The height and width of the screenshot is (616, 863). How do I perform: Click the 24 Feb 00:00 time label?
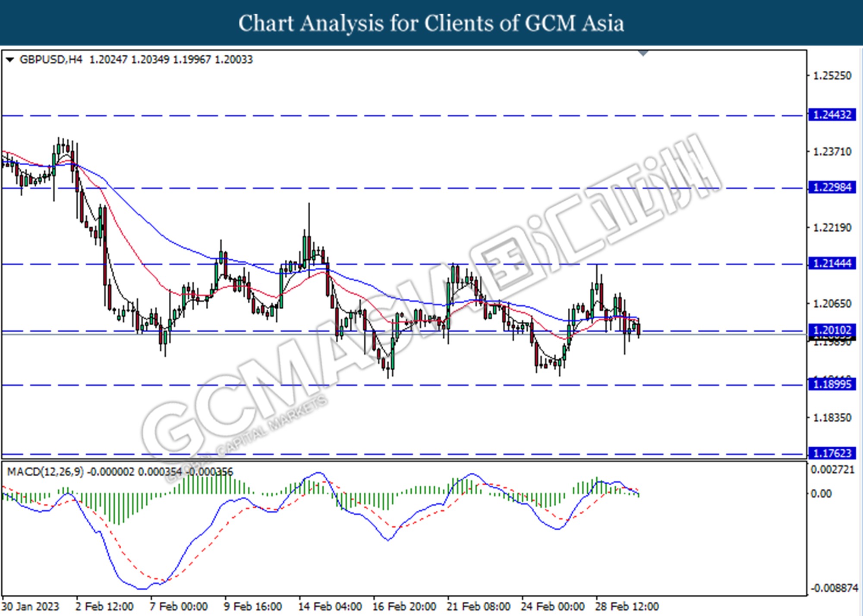[553, 607]
